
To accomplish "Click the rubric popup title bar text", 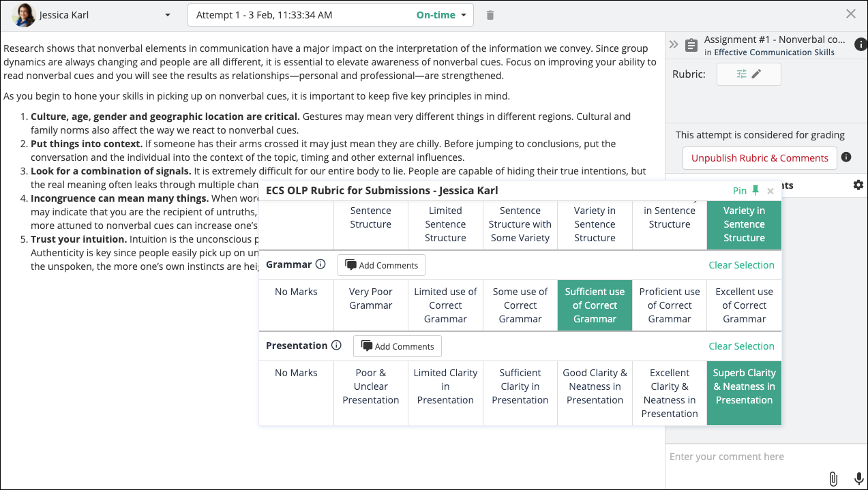I will tap(382, 191).
